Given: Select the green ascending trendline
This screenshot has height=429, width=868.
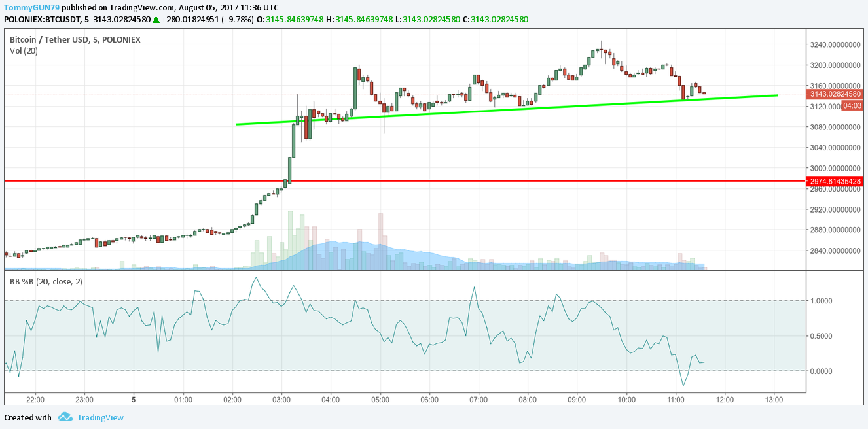Looking at the screenshot, I should [x=507, y=109].
